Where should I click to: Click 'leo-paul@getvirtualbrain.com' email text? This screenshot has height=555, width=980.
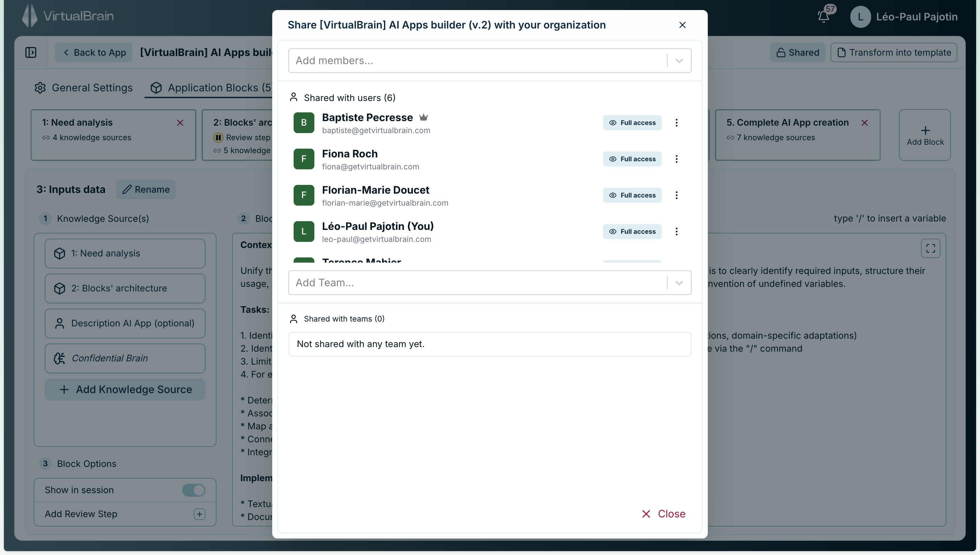tap(377, 239)
